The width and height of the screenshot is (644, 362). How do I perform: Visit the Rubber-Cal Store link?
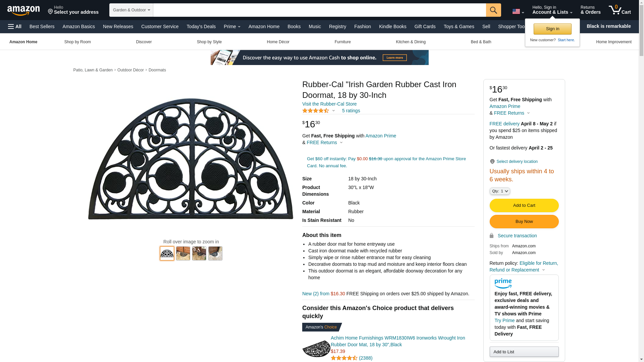(x=329, y=104)
